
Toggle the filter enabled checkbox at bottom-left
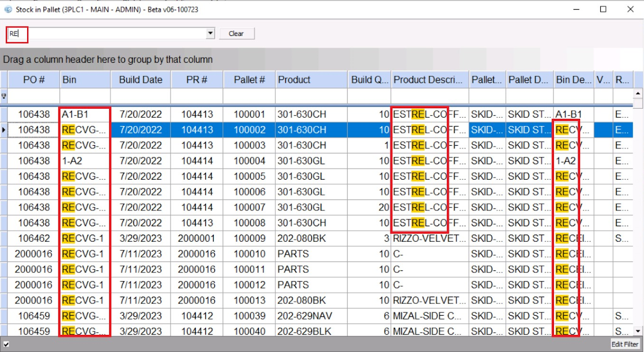[x=6, y=344]
